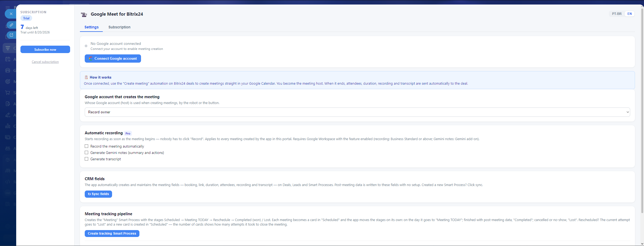Image resolution: width=644 pixels, height=246 pixels.
Task: Click the 'No Google account connected' text
Action: coord(116,44)
